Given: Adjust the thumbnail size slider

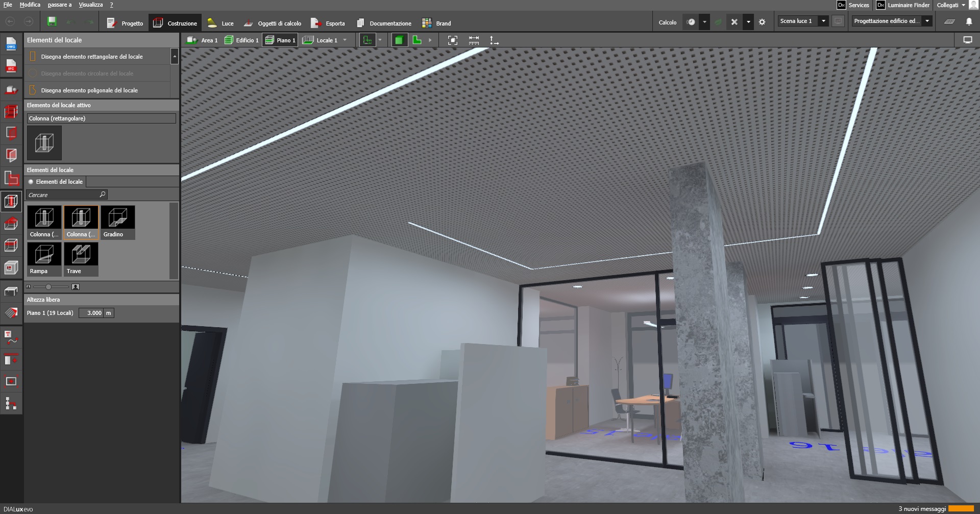Looking at the screenshot, I should (x=48, y=287).
